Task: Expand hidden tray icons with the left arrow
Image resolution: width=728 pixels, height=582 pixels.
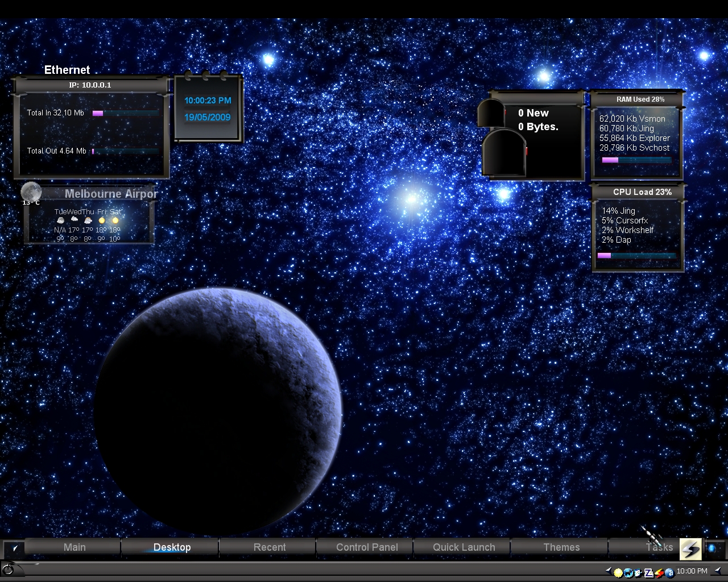Action: tap(609, 571)
